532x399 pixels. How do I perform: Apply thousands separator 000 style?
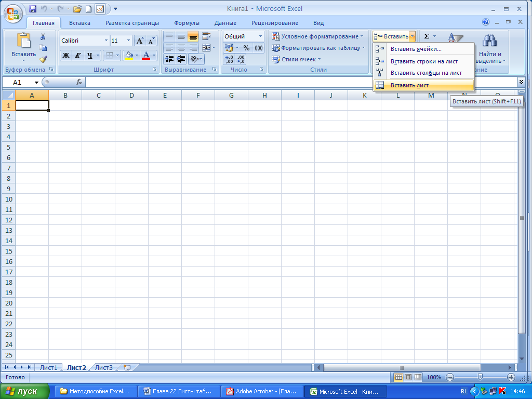259,47
